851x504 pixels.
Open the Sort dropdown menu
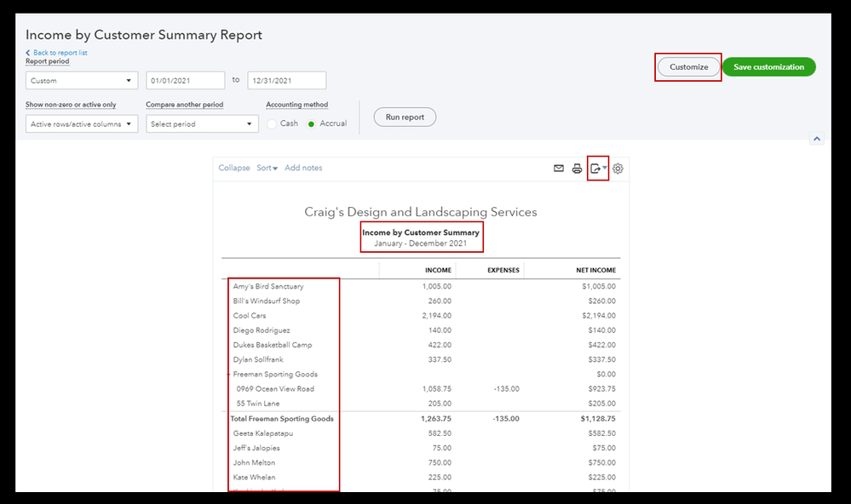(267, 168)
